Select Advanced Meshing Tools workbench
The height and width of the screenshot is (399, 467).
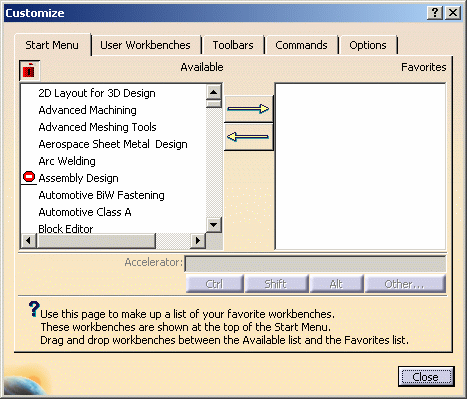click(97, 127)
